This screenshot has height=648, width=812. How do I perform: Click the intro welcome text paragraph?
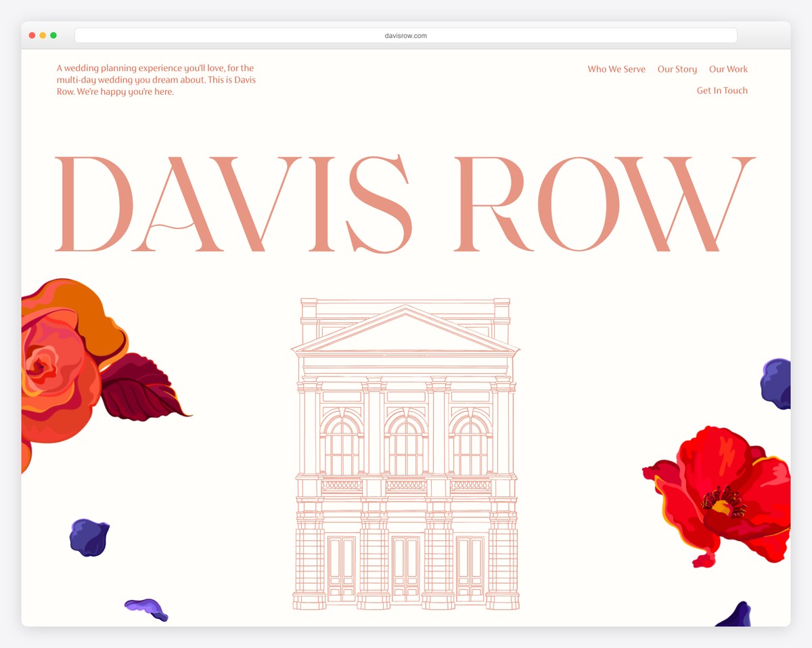pos(156,79)
